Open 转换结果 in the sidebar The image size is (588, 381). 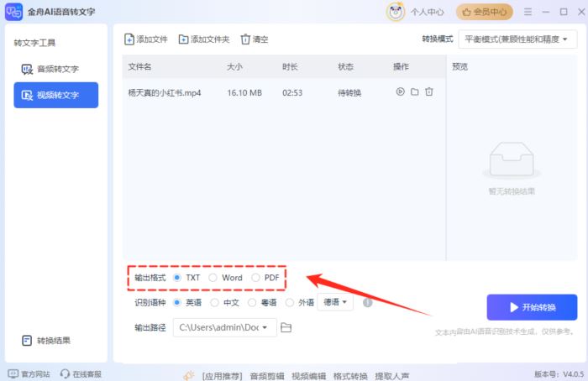[46, 341]
